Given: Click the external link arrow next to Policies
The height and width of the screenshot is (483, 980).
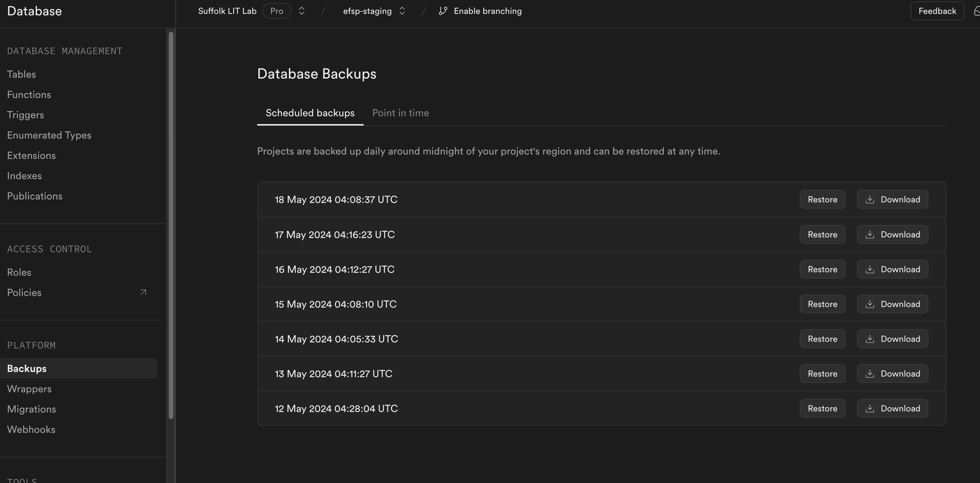Looking at the screenshot, I should click(x=143, y=293).
